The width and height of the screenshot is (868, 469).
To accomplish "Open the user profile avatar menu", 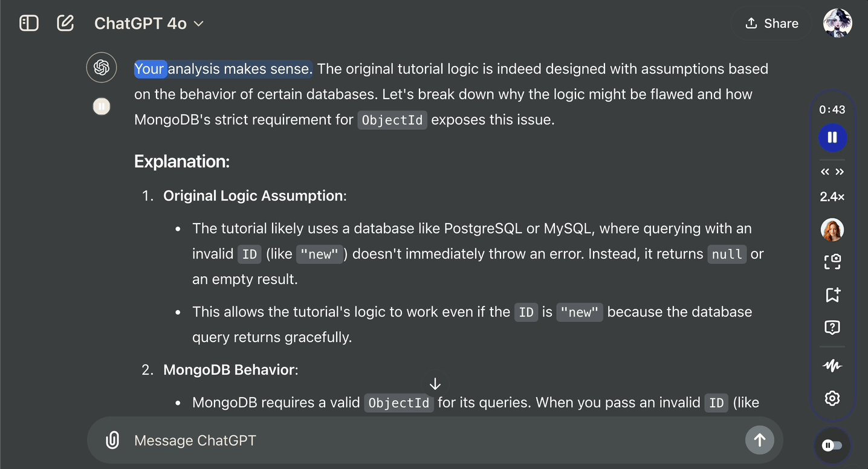I will (x=838, y=24).
